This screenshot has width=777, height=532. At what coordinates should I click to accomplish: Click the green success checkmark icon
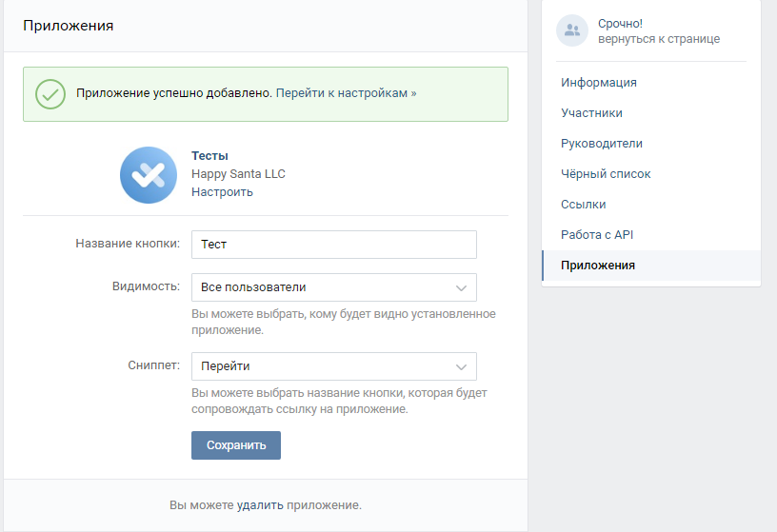click(x=50, y=94)
